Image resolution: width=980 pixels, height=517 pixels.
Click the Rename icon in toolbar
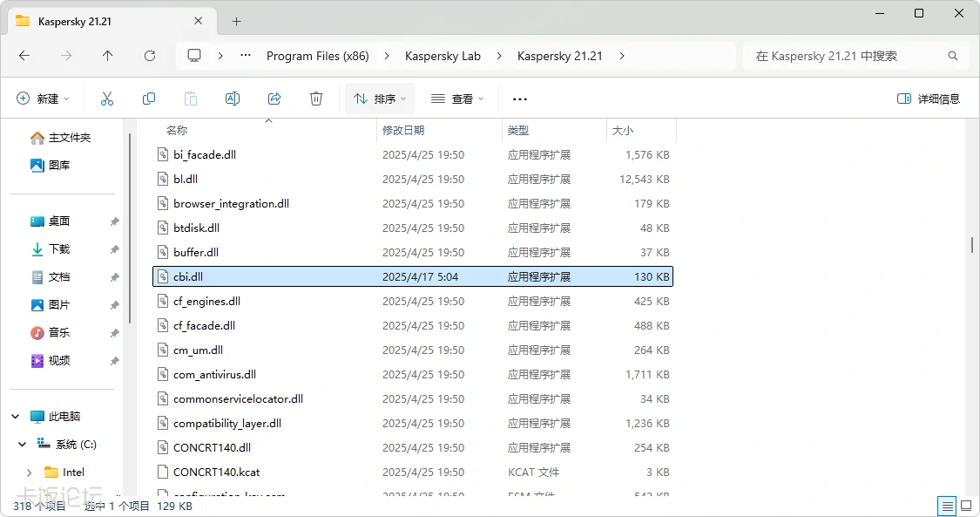tap(233, 99)
